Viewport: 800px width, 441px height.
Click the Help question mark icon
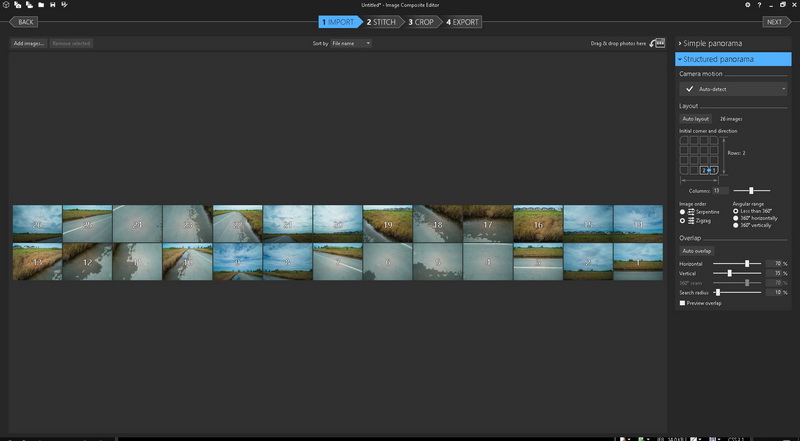tap(759, 5)
